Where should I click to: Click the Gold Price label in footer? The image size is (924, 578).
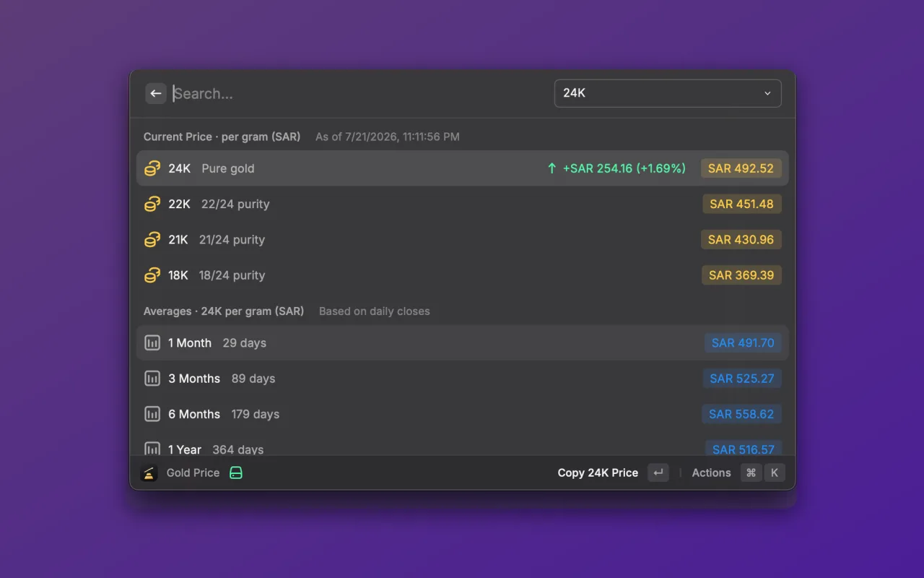193,473
